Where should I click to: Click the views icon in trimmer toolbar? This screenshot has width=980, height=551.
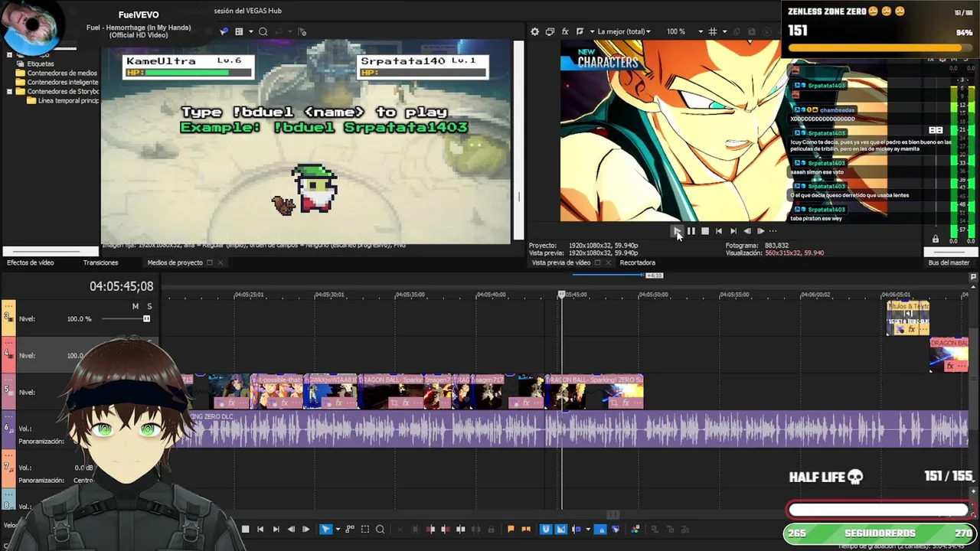(239, 31)
